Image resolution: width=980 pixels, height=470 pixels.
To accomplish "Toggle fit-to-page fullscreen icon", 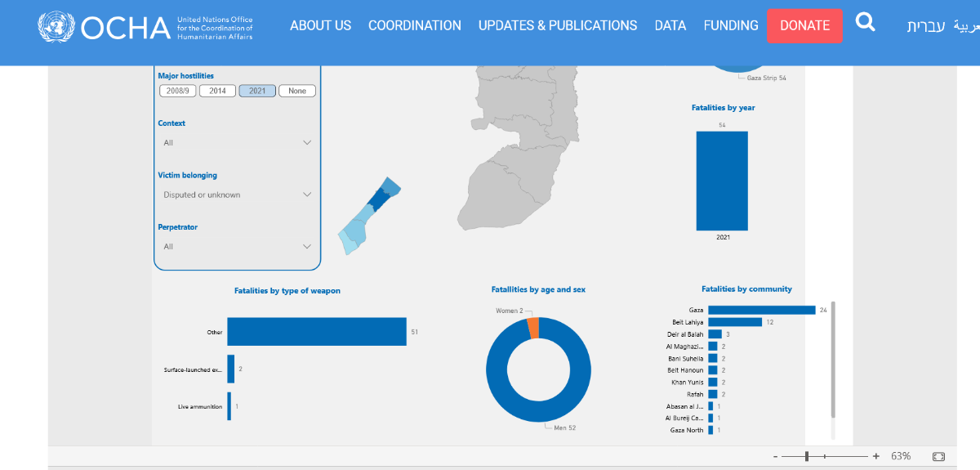I will (938, 456).
